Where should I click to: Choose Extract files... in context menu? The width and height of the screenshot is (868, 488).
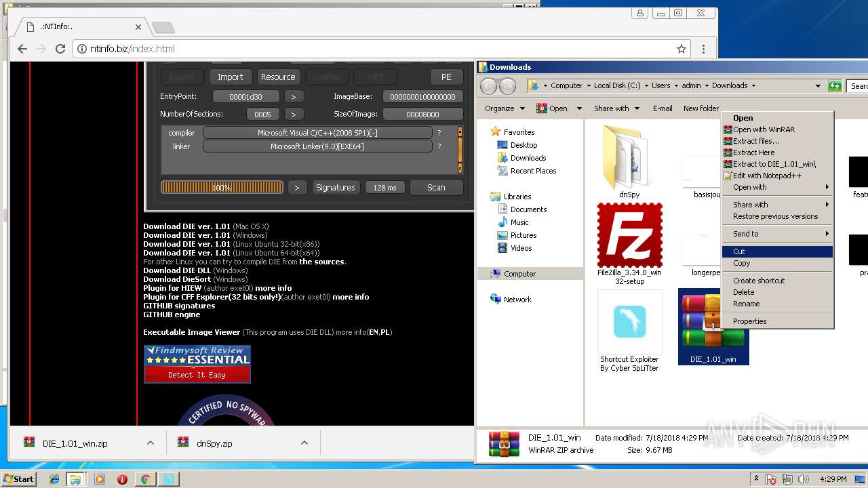(777, 141)
